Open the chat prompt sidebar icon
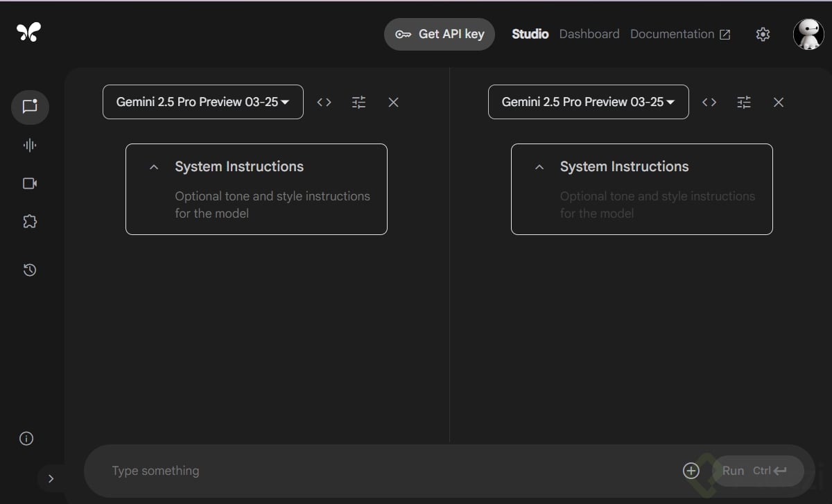Image resolution: width=832 pixels, height=504 pixels. 30,107
